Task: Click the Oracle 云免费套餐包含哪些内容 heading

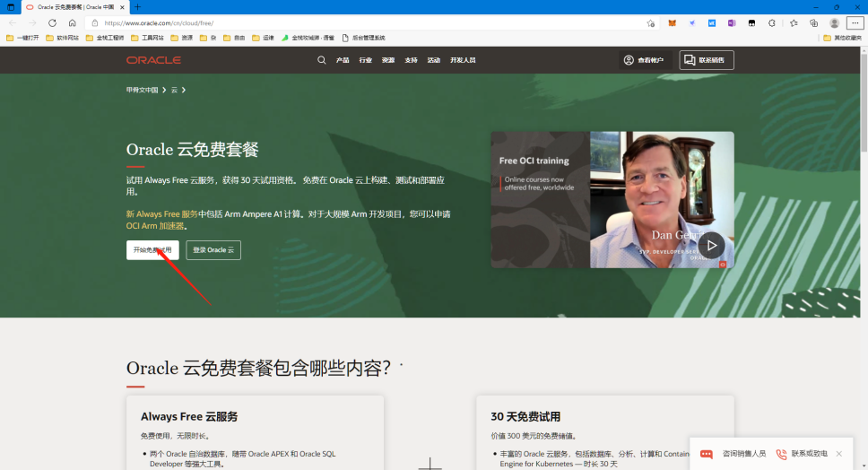Action: click(258, 368)
